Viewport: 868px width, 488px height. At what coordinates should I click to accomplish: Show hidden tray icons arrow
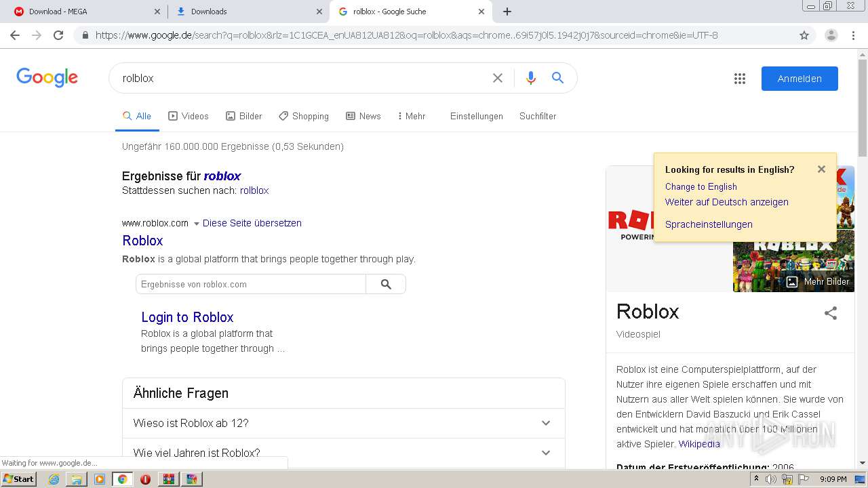coord(756,479)
